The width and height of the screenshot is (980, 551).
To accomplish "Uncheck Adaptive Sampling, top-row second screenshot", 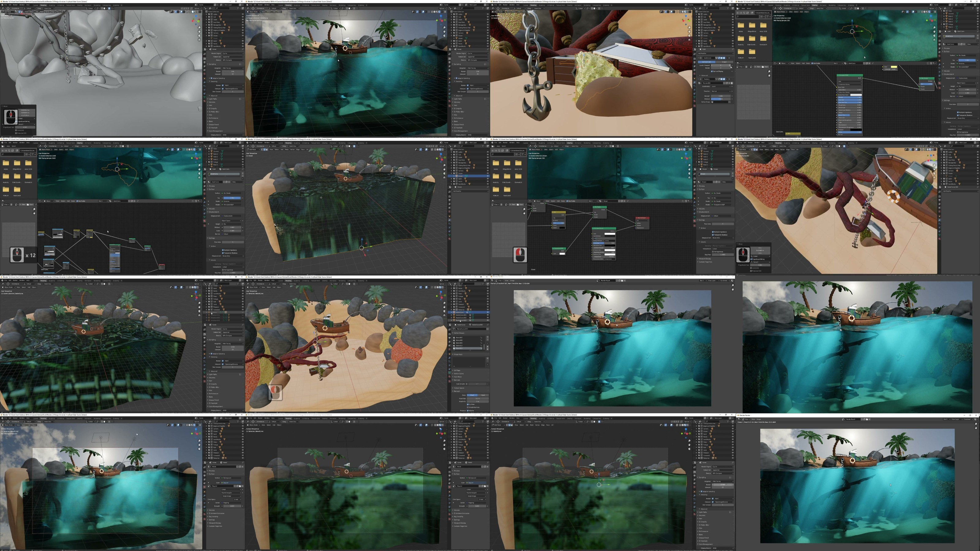I will [457, 78].
